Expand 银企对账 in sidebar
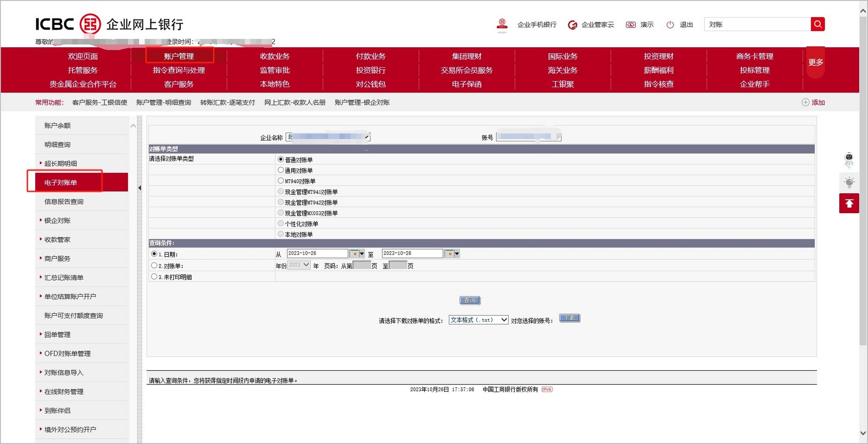The image size is (868, 444). pyautogui.click(x=57, y=221)
